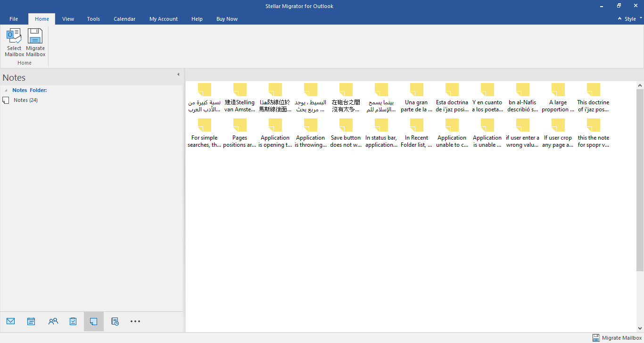644x343 pixels.
Task: Open note 'if user enter a wrong'
Action: click(522, 134)
